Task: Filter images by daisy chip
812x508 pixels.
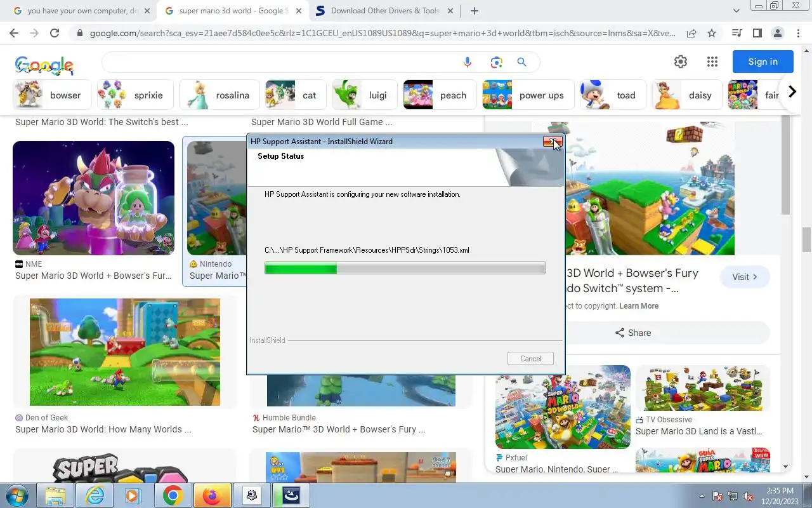Action: tap(686, 95)
